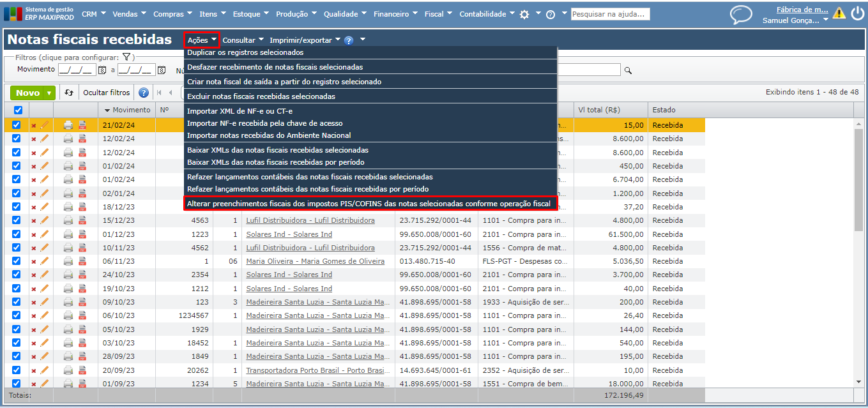Click the refresh icon beside Novo

coord(70,93)
